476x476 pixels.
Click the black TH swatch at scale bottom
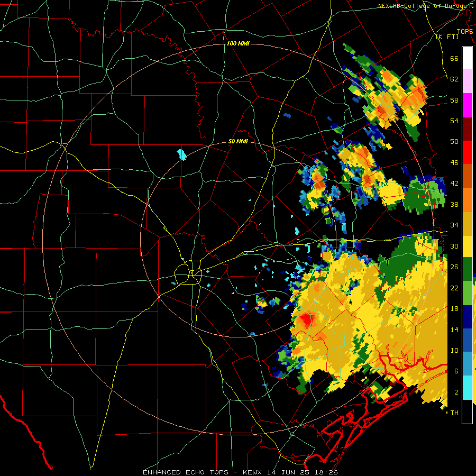467,411
